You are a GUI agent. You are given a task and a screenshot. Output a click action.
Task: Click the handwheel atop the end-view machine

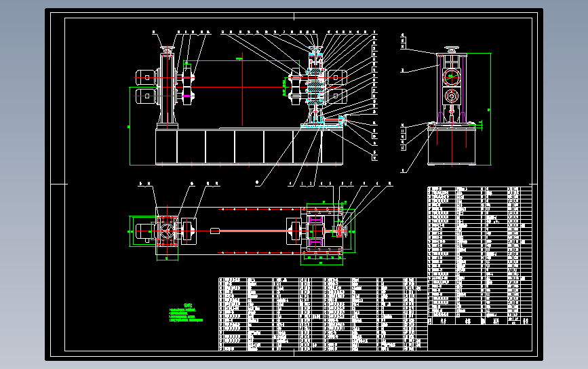[452, 49]
